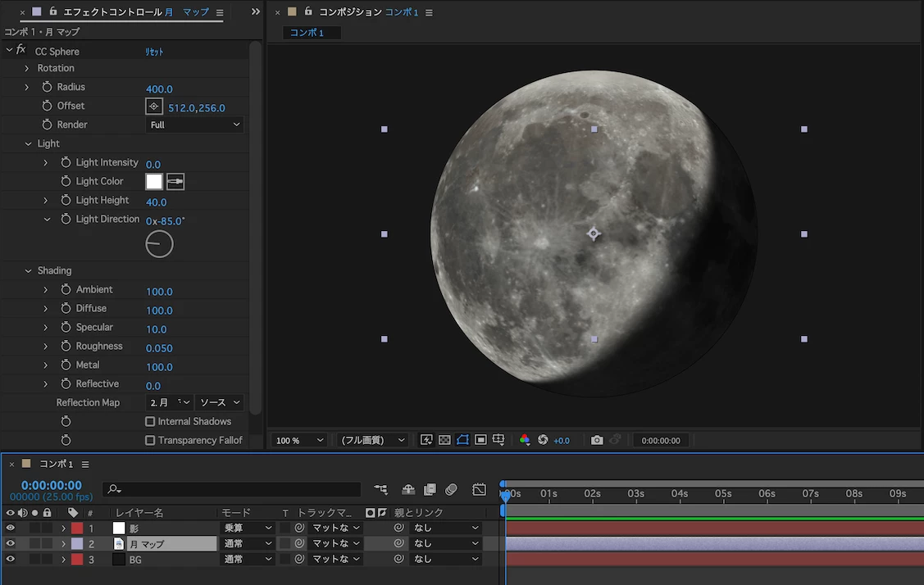Open the channel and color management settings
The width and height of the screenshot is (924, 585).
(x=525, y=440)
